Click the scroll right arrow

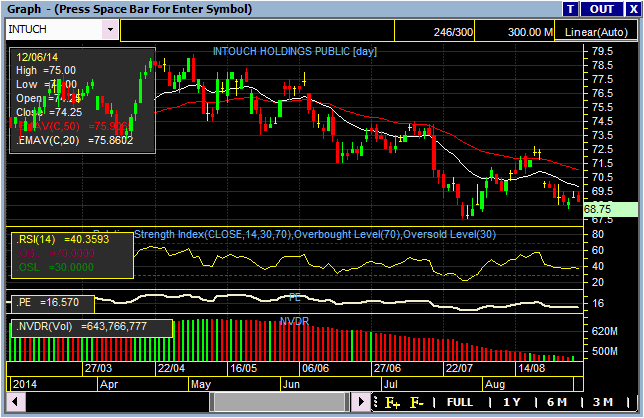[361, 402]
